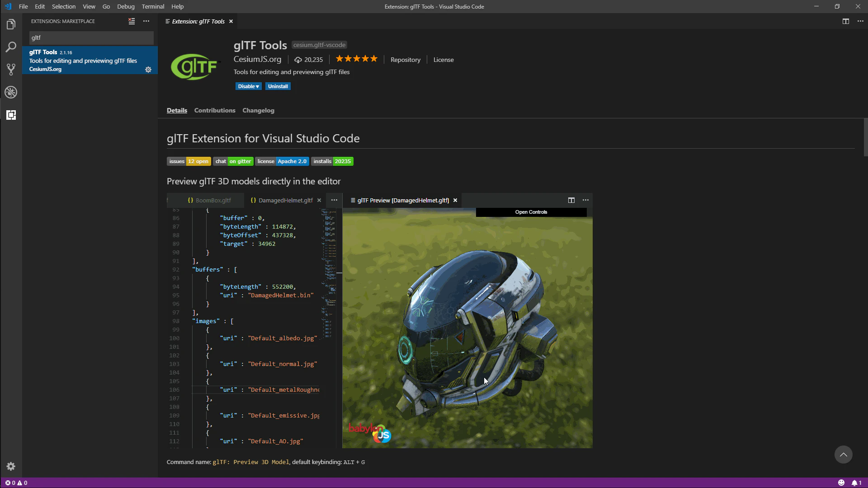
Task: Open the Source Control view
Action: pyautogui.click(x=11, y=70)
